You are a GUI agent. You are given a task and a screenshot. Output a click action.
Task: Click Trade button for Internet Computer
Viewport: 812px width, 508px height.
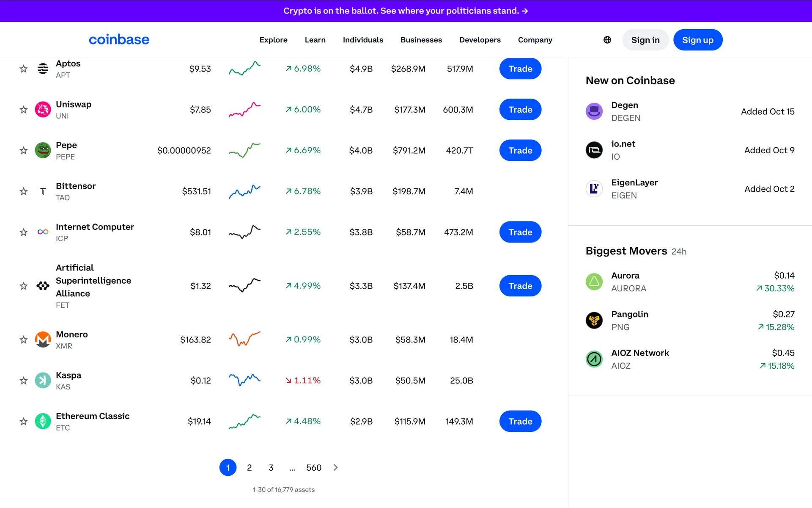[520, 232]
